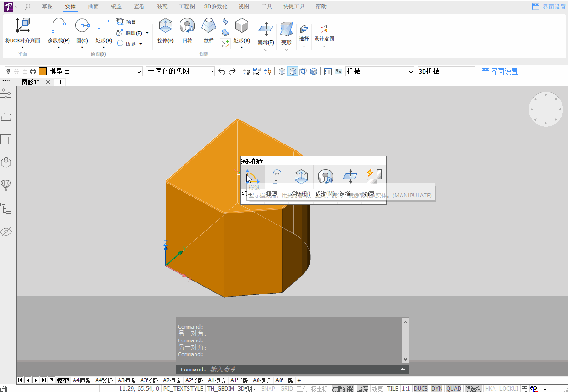Open the 3D机械 dropdown
This screenshot has width=568, height=392.
pyautogui.click(x=446, y=71)
